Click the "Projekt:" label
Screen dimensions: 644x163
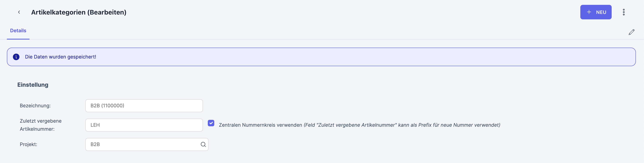[x=29, y=144]
